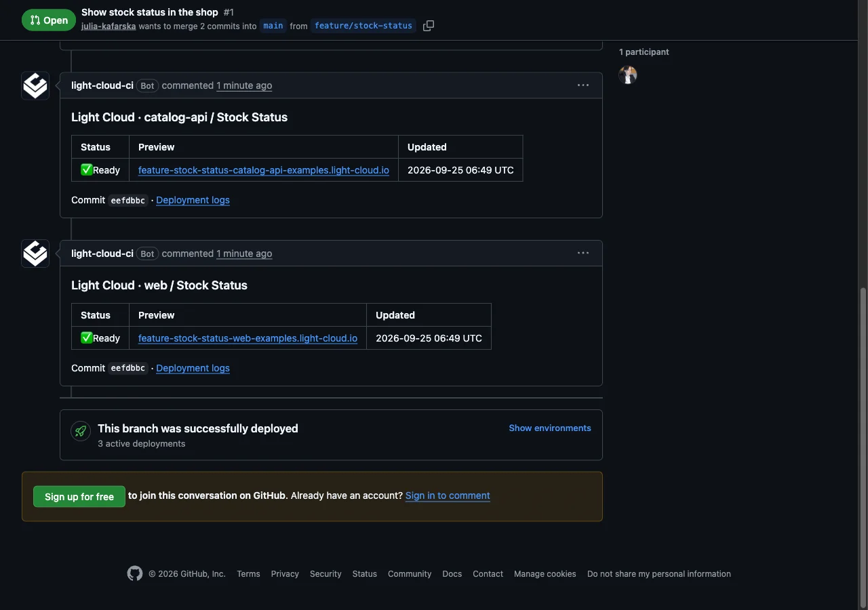Click light-cloud-ci avatar on catalog-api comment

pyautogui.click(x=35, y=85)
